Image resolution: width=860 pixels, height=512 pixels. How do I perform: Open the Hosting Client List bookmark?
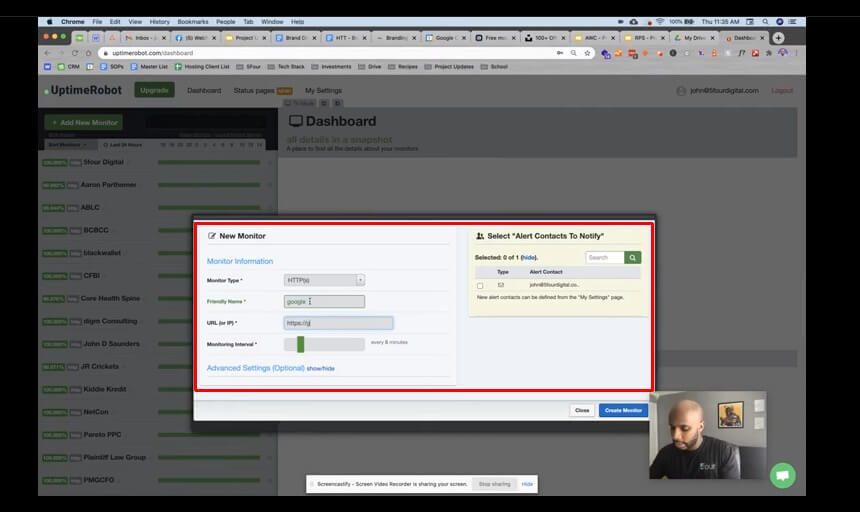click(x=202, y=67)
